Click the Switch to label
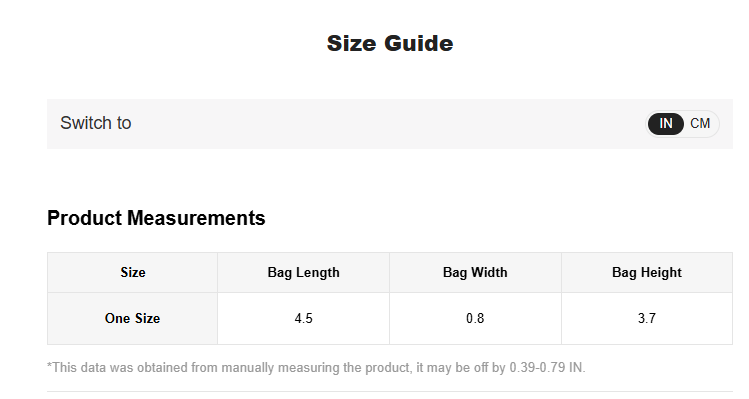The height and width of the screenshot is (399, 749). [x=96, y=123]
